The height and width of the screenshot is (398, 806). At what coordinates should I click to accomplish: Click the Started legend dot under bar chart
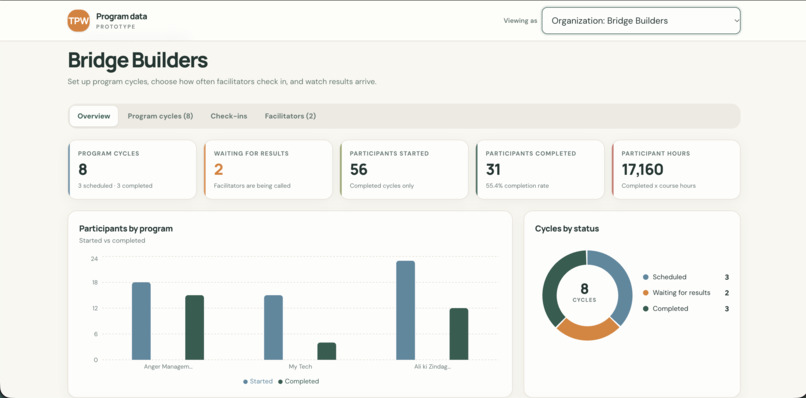click(x=245, y=382)
